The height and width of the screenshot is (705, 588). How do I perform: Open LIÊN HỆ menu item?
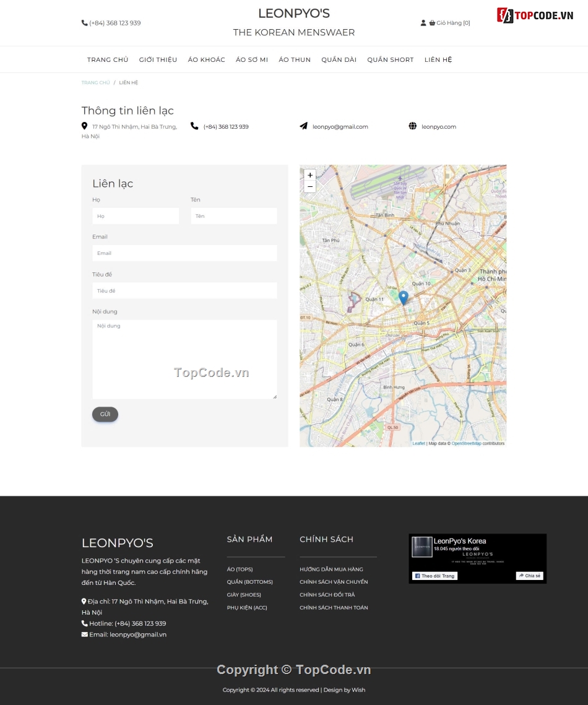tap(438, 59)
